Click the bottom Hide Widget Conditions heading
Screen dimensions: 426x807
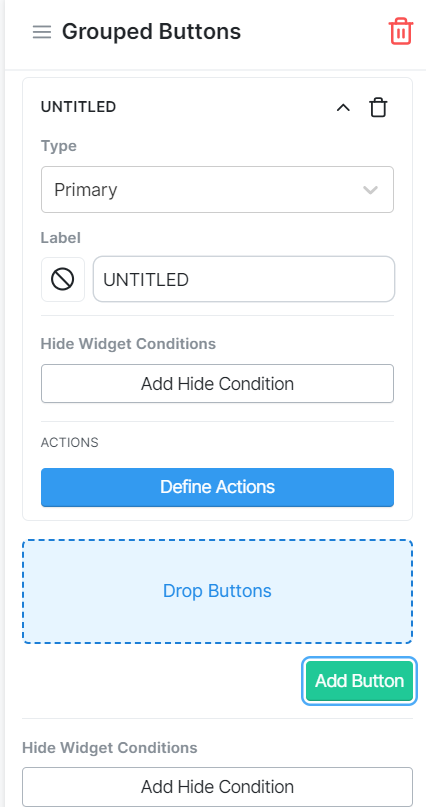[x=110, y=748]
